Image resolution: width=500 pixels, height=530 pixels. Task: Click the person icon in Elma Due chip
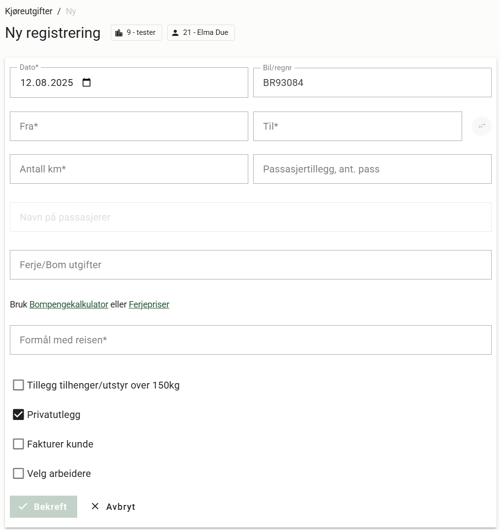175,33
